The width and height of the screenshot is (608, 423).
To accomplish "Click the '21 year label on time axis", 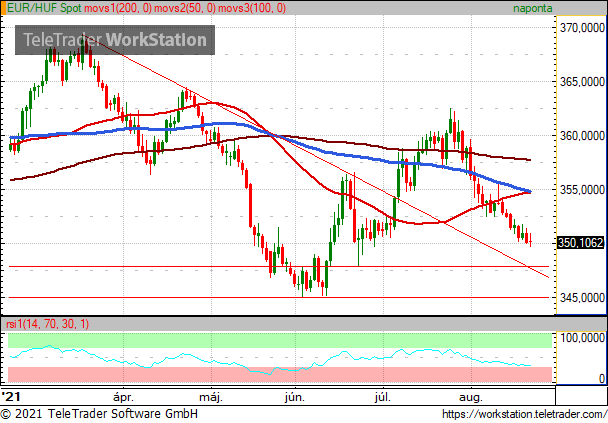I will (x=10, y=397).
